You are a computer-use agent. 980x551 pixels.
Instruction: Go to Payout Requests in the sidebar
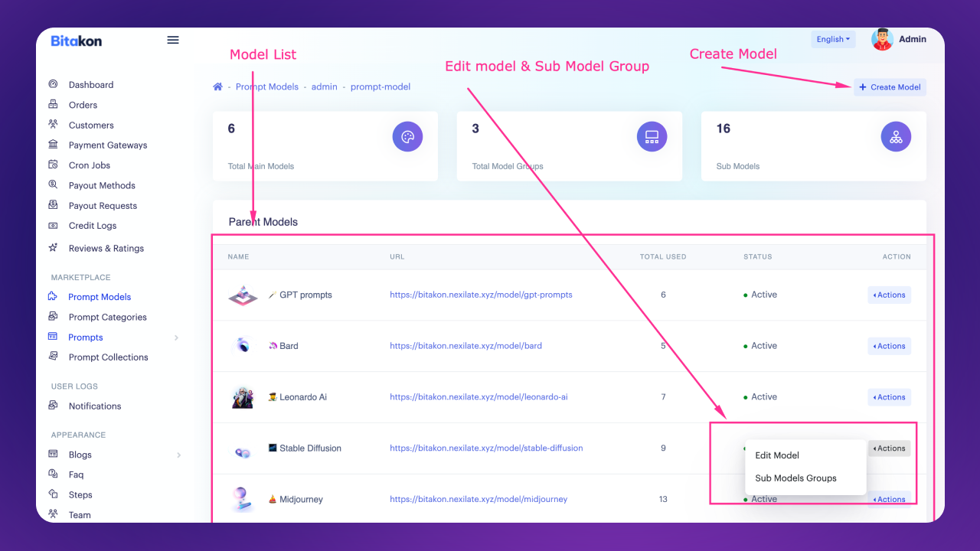(103, 206)
